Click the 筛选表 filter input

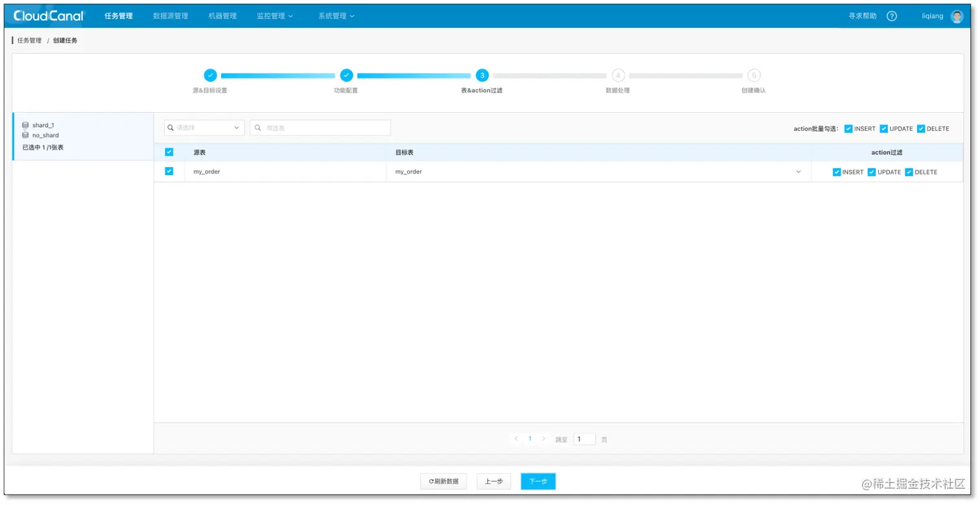coord(320,128)
